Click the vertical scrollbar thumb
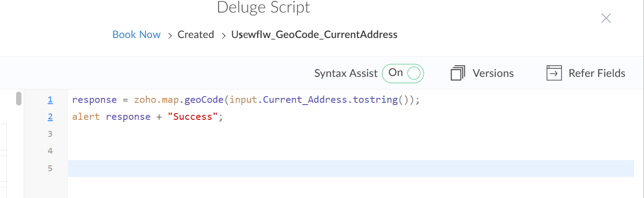Viewport: 644px width, 198px height. tap(19, 98)
